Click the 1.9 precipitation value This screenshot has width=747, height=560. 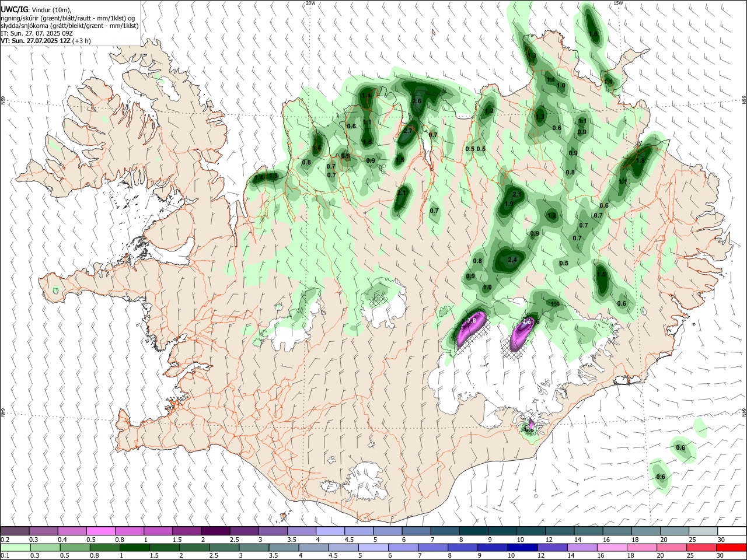[x=509, y=204]
